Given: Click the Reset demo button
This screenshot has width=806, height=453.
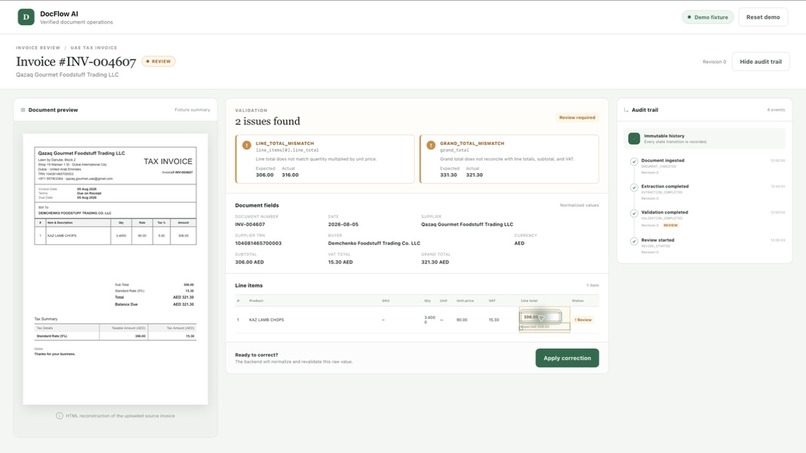Looking at the screenshot, I should [x=763, y=17].
